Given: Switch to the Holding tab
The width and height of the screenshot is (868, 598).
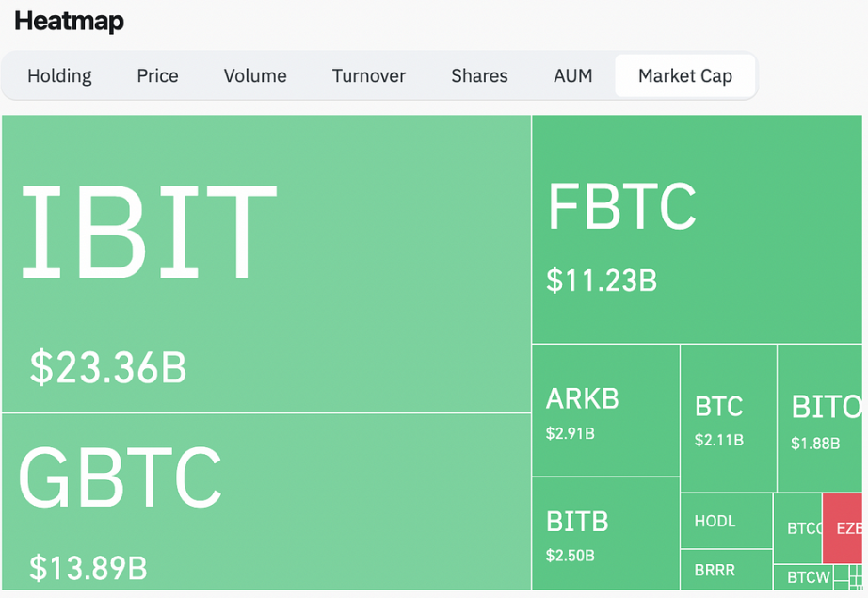Looking at the screenshot, I should point(60,76).
